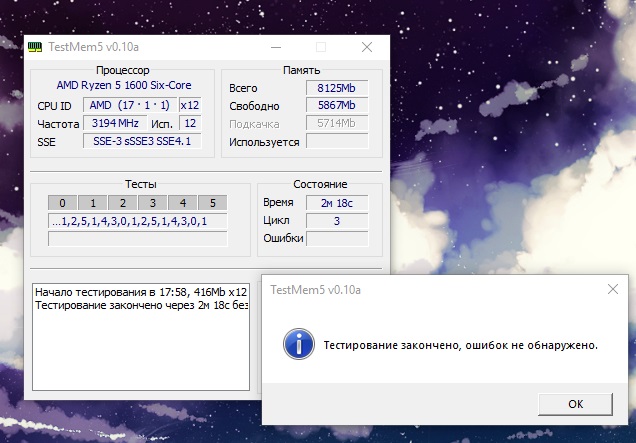This screenshot has width=636, height=443.
Task: Click the dialog title 'TestMem5 v0.10a'
Action: click(315, 290)
